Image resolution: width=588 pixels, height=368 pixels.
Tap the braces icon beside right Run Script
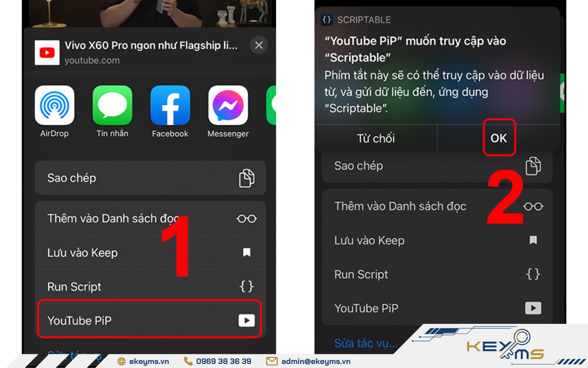[533, 274]
